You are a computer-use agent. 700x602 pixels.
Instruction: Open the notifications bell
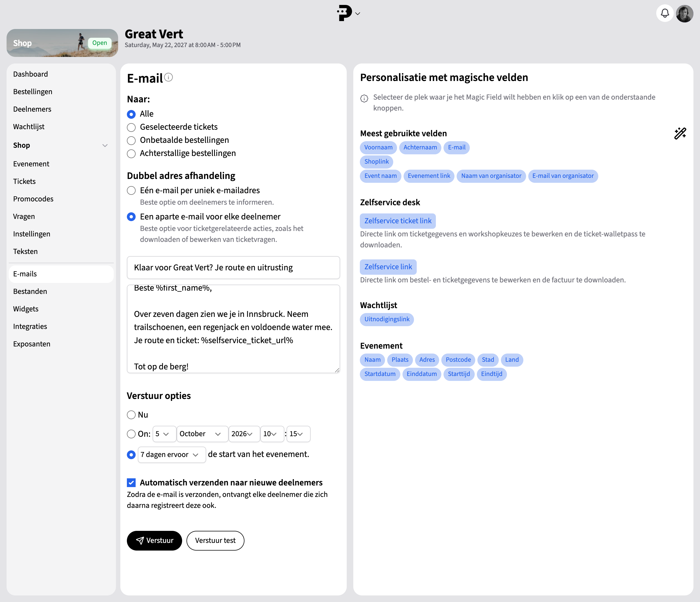point(664,13)
